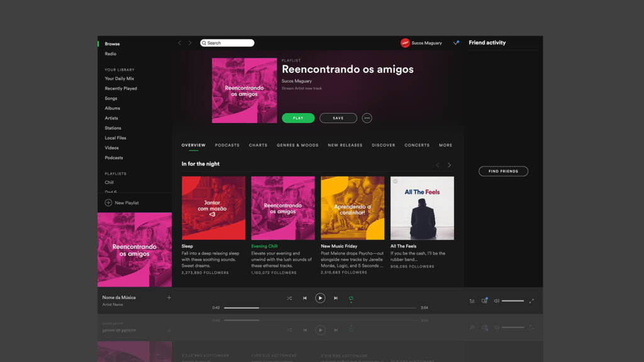The height and width of the screenshot is (362, 644).
Task: Show previous items in In for the night
Action: pyautogui.click(x=438, y=165)
